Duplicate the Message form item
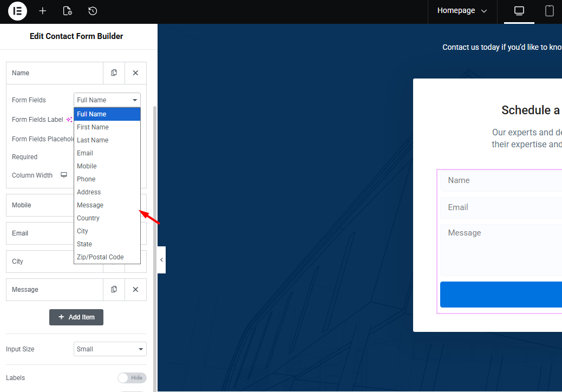The image size is (562, 392). click(x=114, y=290)
